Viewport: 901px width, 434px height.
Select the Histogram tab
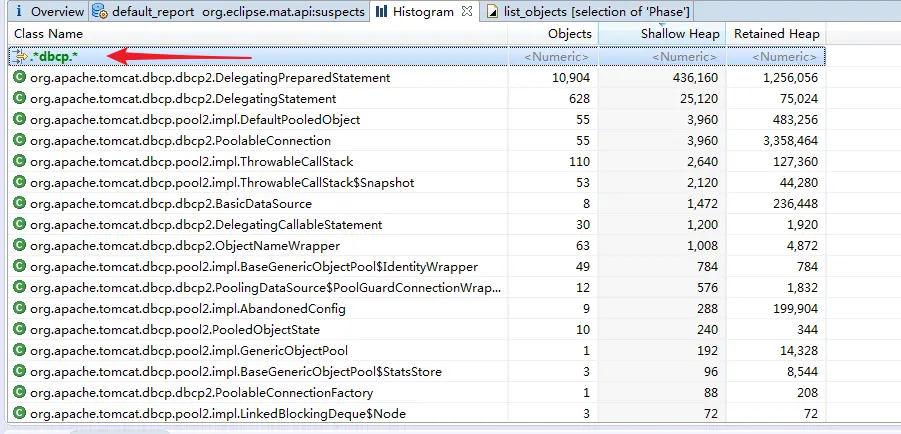(424, 11)
